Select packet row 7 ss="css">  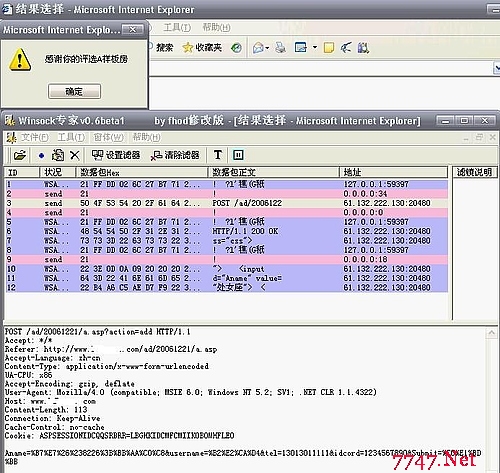coord(227,240)
